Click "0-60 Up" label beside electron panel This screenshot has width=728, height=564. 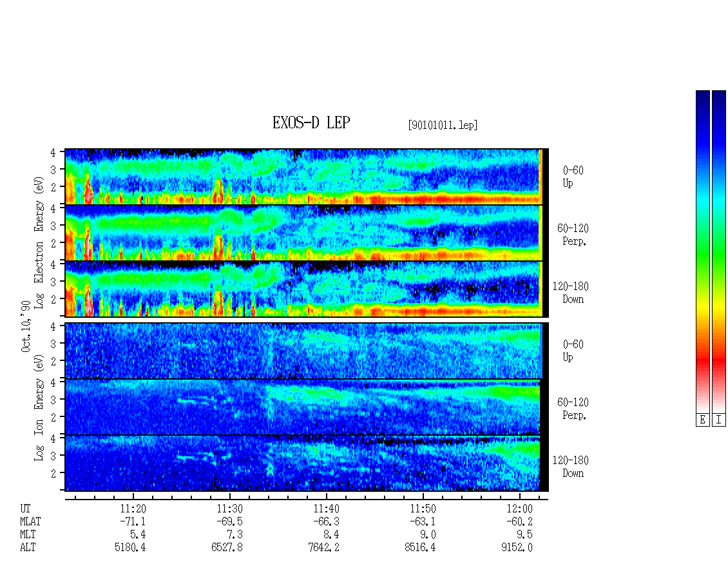pos(573,177)
